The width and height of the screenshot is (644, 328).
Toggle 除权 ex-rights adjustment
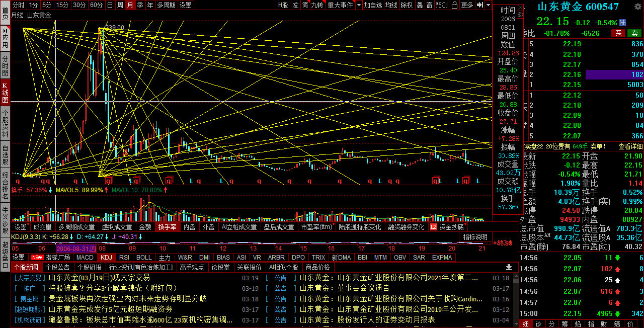(x=407, y=5)
